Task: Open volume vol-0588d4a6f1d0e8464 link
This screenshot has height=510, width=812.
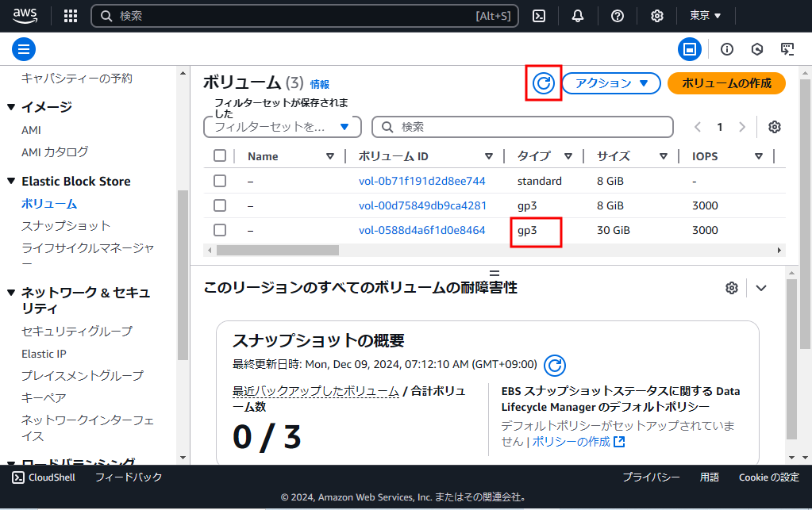Action: (x=422, y=230)
